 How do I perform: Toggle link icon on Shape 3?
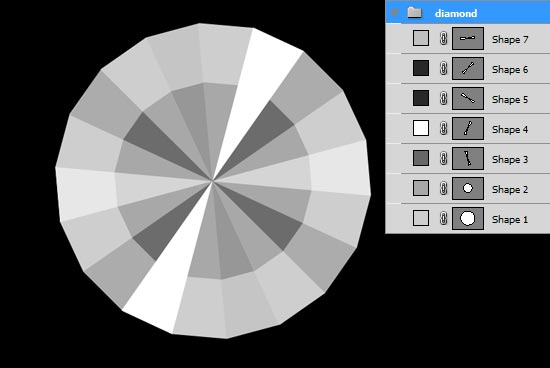(x=443, y=158)
